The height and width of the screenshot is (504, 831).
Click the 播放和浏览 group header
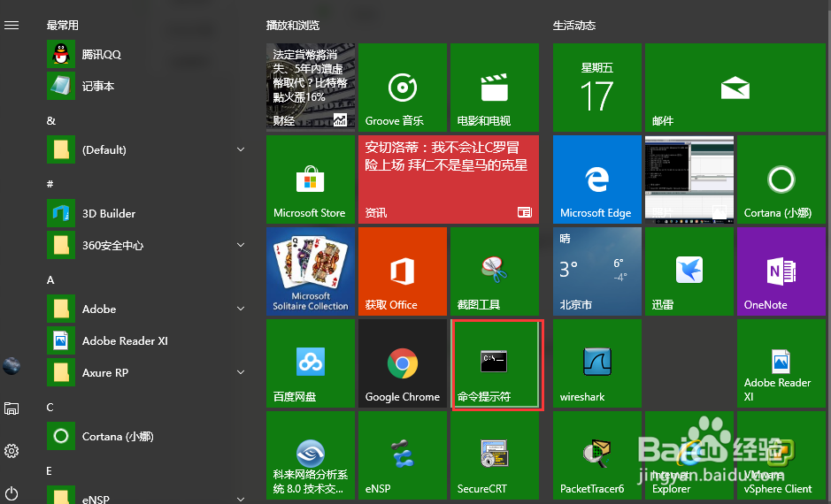[x=293, y=26]
